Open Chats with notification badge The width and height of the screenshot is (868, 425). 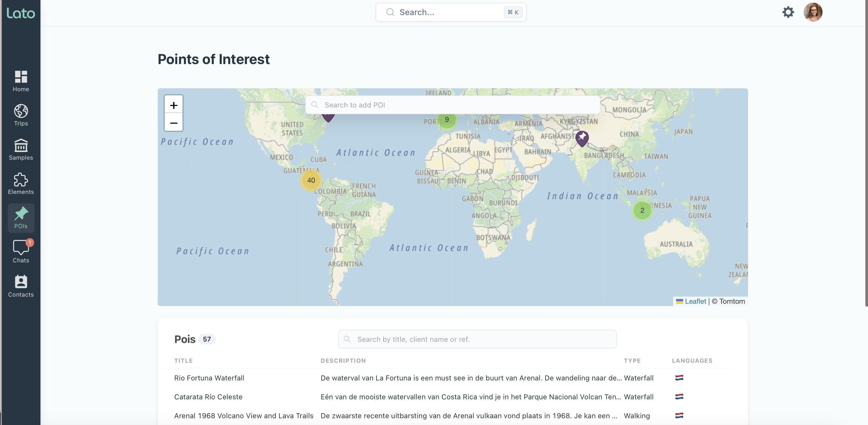click(21, 251)
